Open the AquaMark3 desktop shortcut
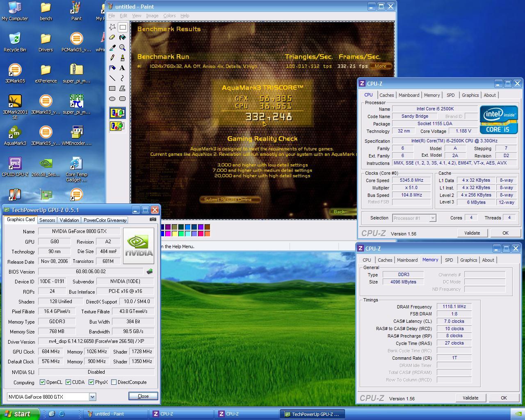 [x=15, y=136]
